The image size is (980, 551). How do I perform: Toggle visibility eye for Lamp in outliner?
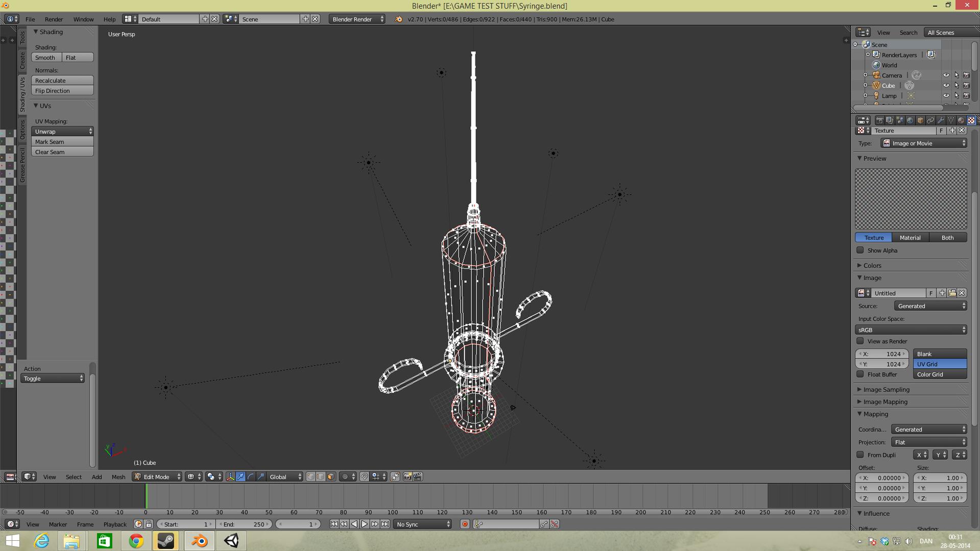tap(946, 95)
